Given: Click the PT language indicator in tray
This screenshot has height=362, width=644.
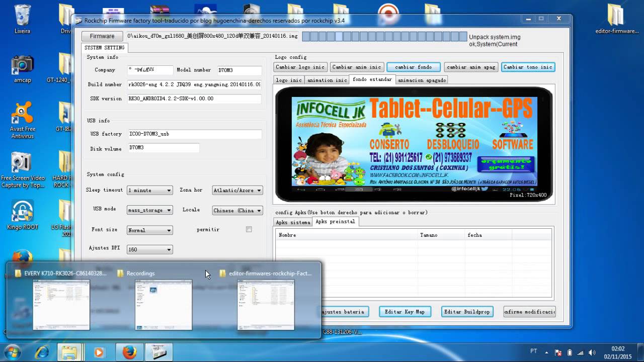Looking at the screenshot, I should [x=534, y=351].
